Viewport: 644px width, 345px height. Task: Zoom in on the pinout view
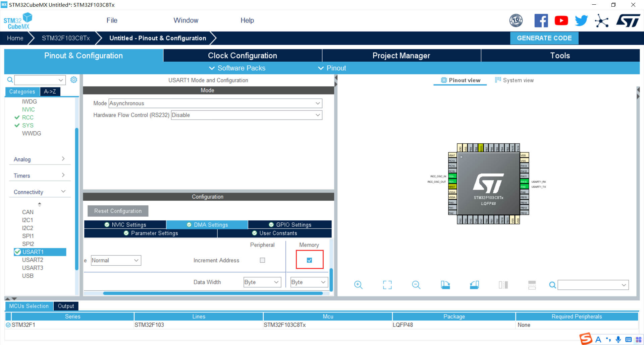coord(358,285)
